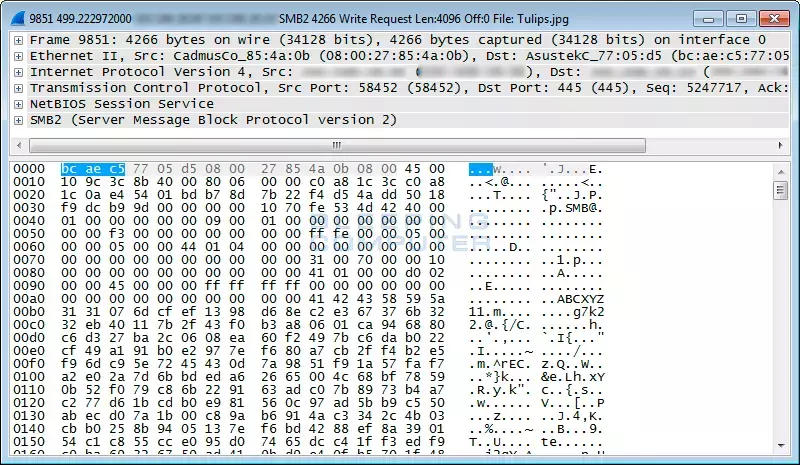
Task: Click the Wireshark fin icon in title bar
Action: pyautogui.click(x=17, y=18)
